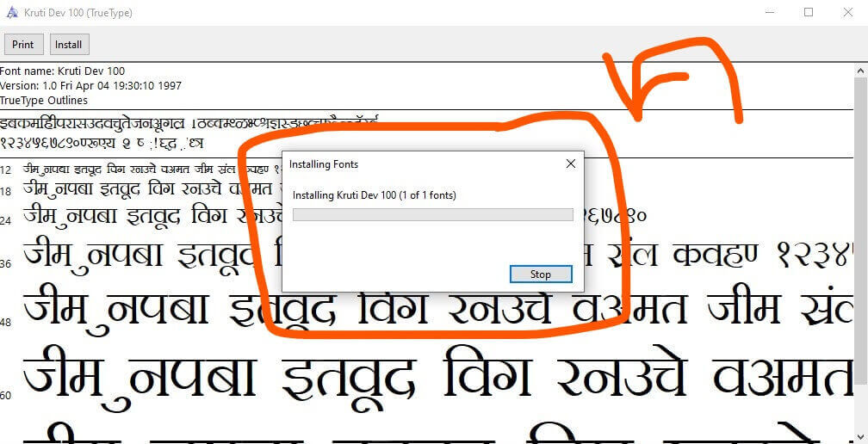Screen dimensions: 868x444
Task: Click the 'Kruti Dev 100 (TrueType)' window title
Action: [x=78, y=13]
